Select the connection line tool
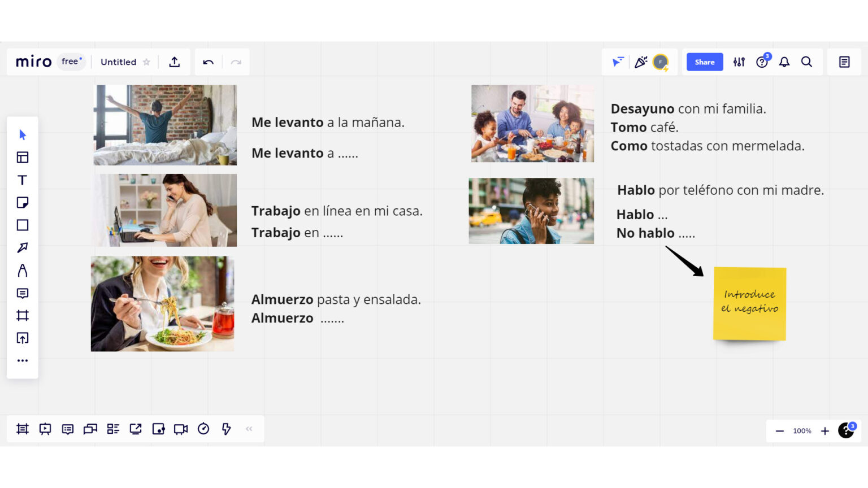The width and height of the screenshot is (868, 488). pyautogui.click(x=22, y=247)
